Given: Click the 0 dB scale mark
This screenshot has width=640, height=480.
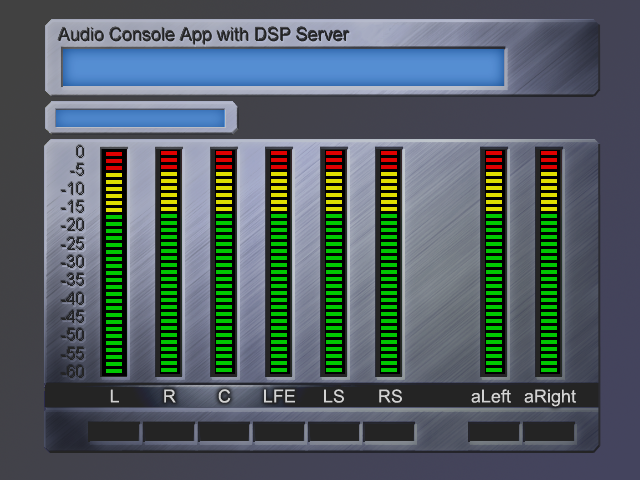Looking at the screenshot, I should coord(80,152).
